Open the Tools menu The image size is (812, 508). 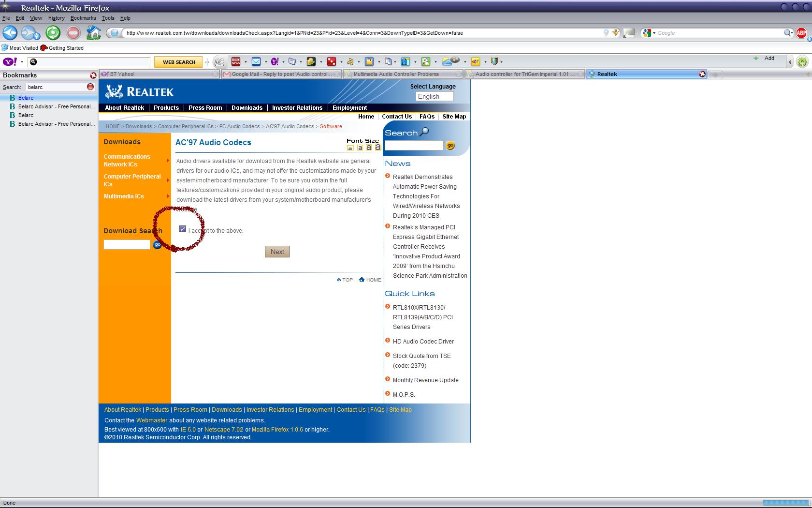[108, 18]
